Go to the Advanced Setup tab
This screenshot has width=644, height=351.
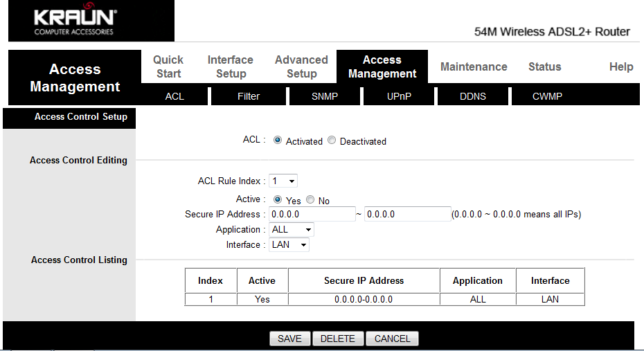301,66
